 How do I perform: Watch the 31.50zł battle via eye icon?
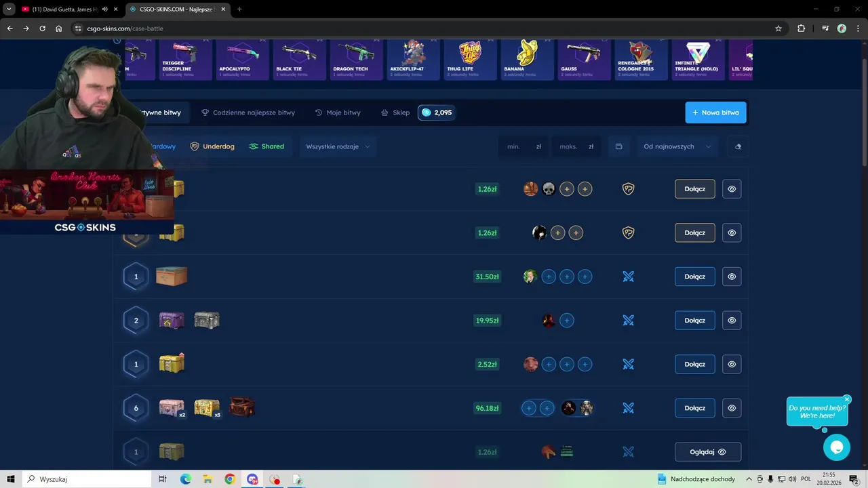point(732,277)
